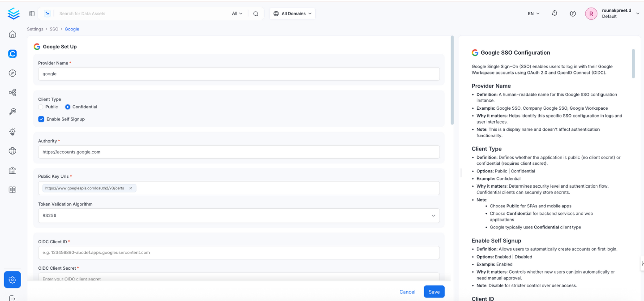Click the Cancel button
Image resolution: width=644 pixels, height=301 pixels.
pos(407,292)
